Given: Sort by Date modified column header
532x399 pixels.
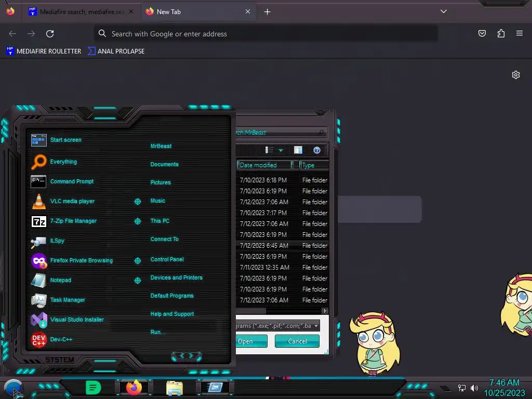Looking at the screenshot, I should click(x=264, y=165).
